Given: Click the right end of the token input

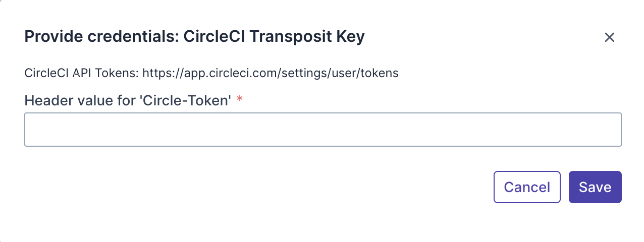Looking at the screenshot, I should (613, 130).
